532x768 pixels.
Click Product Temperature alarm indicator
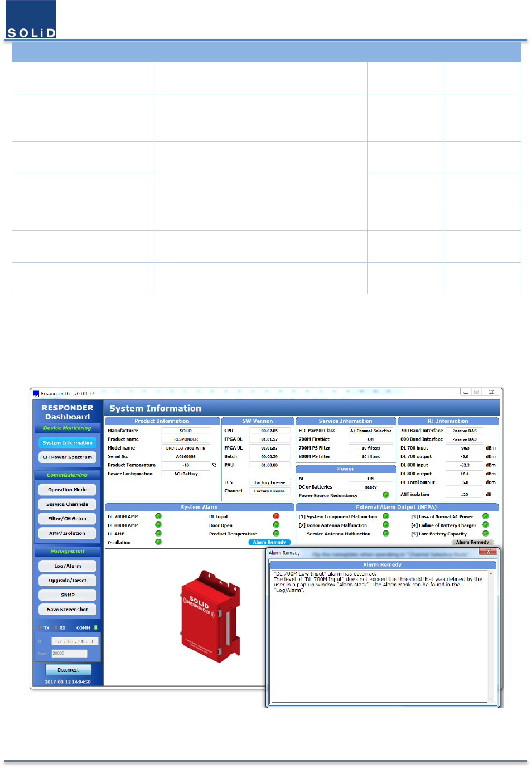(276, 534)
